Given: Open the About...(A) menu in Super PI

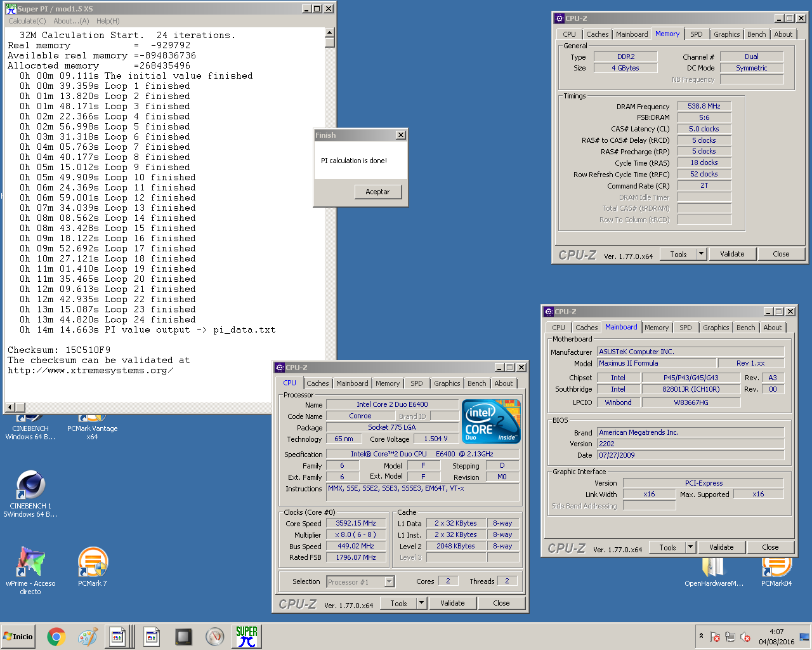Looking at the screenshot, I should pyautogui.click(x=71, y=21).
